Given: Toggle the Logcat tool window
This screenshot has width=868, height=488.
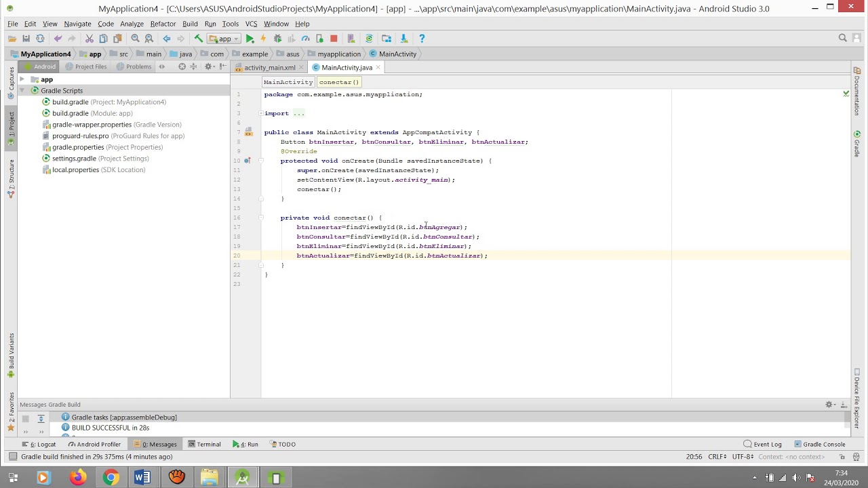Looking at the screenshot, I should point(39,444).
